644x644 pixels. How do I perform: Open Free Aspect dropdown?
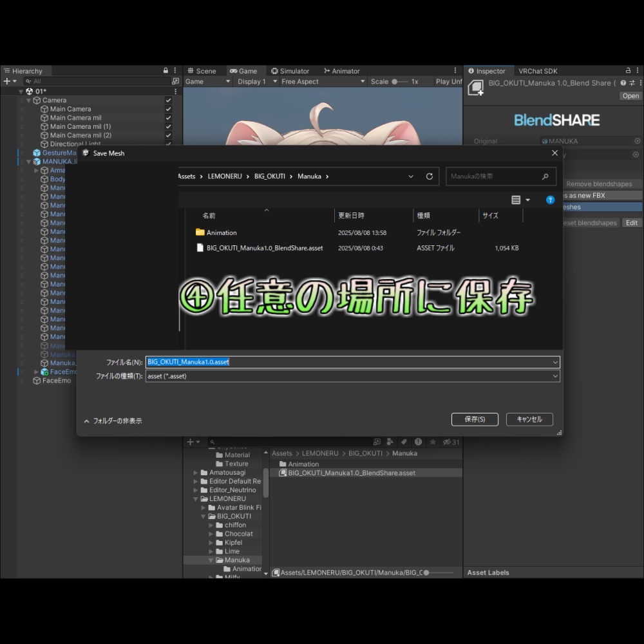pos(323,81)
